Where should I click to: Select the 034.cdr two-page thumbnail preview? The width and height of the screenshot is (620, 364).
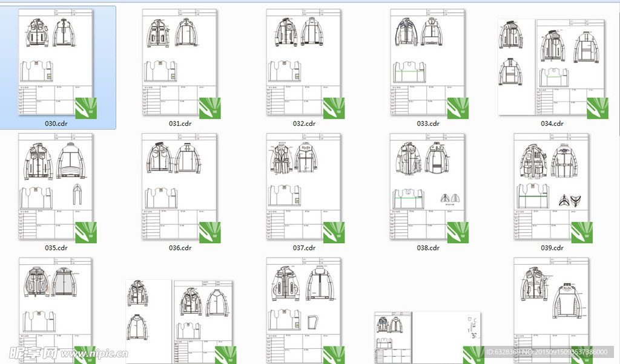550,67
